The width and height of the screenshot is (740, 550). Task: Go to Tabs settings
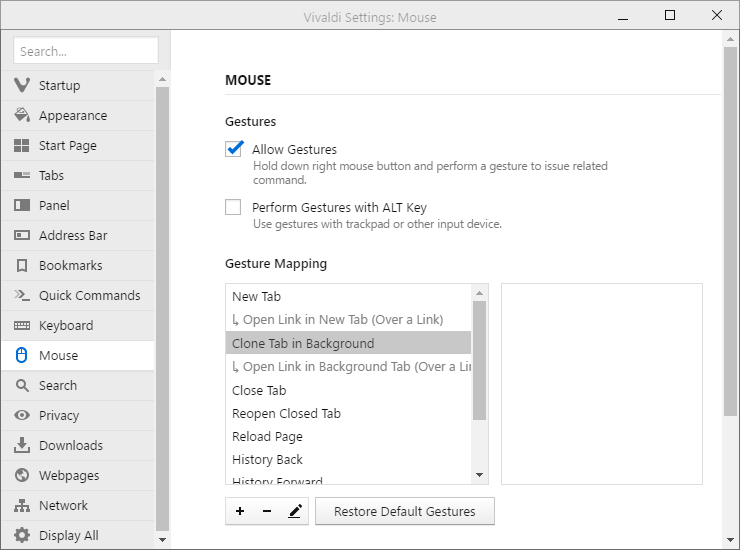click(x=78, y=175)
